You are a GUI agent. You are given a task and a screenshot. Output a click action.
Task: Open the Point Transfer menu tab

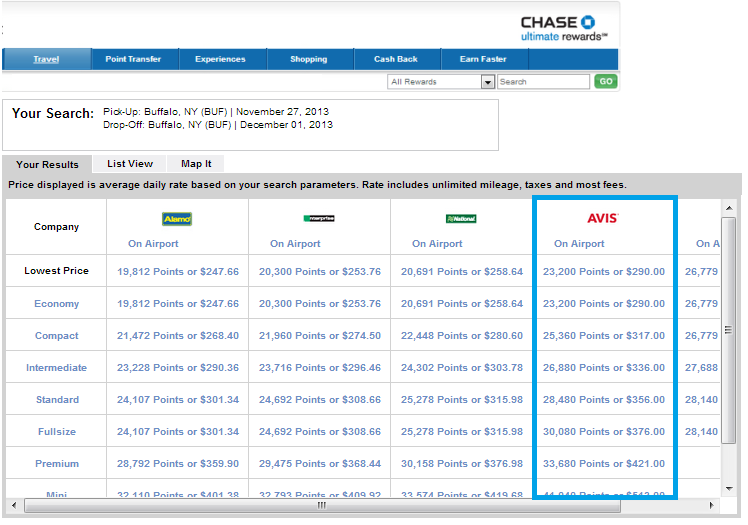pos(133,59)
